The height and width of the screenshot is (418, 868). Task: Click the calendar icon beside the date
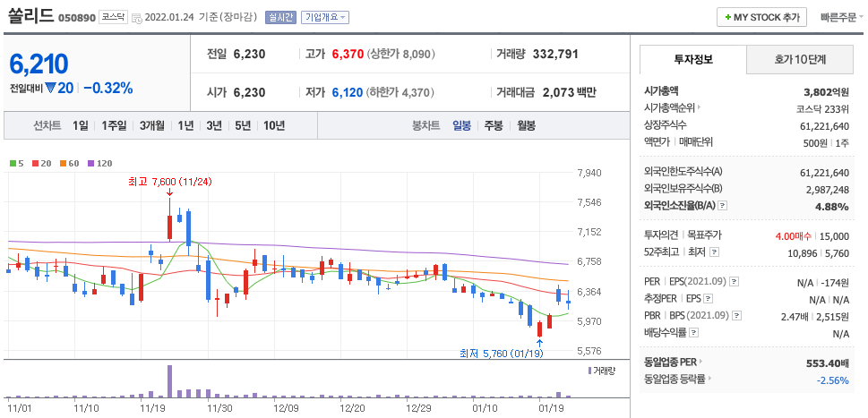(137, 18)
